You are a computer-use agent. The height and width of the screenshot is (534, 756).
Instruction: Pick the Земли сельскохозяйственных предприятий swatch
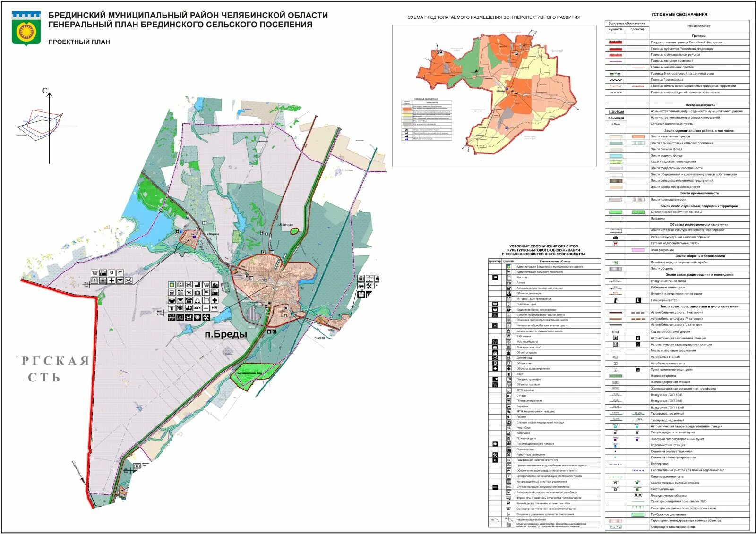tap(616, 181)
